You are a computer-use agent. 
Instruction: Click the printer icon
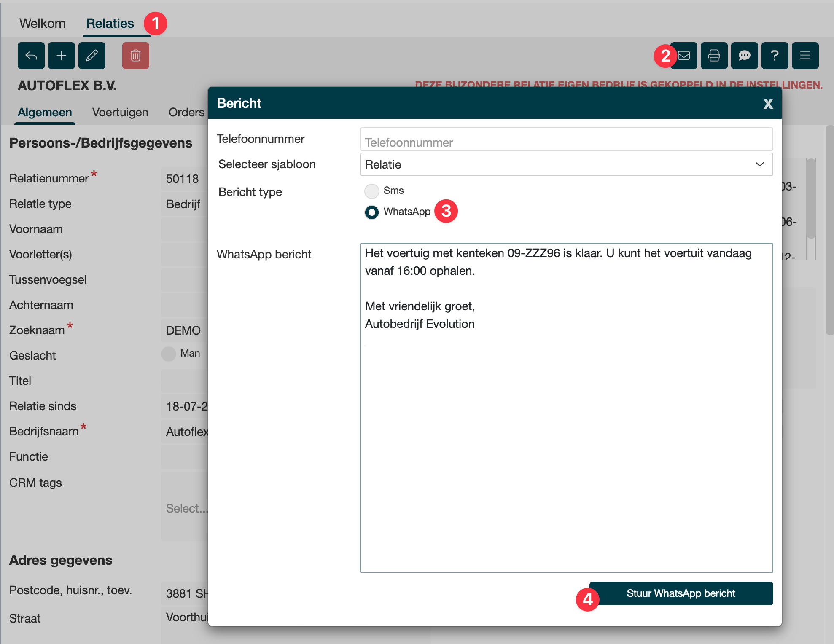(714, 56)
